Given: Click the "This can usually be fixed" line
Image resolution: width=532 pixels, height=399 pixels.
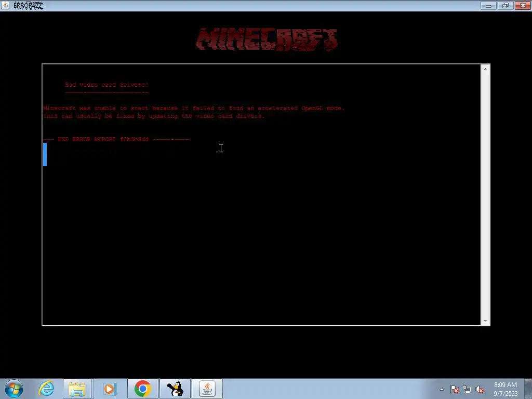Looking at the screenshot, I should click(154, 116).
